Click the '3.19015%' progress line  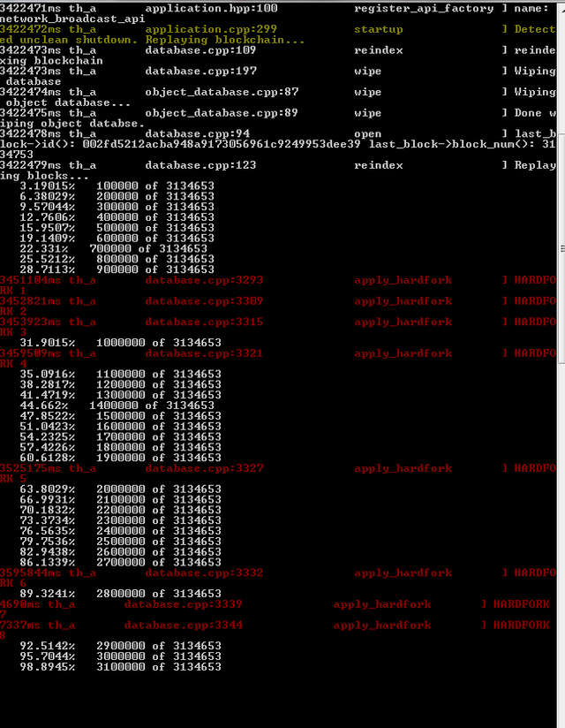[117, 186]
